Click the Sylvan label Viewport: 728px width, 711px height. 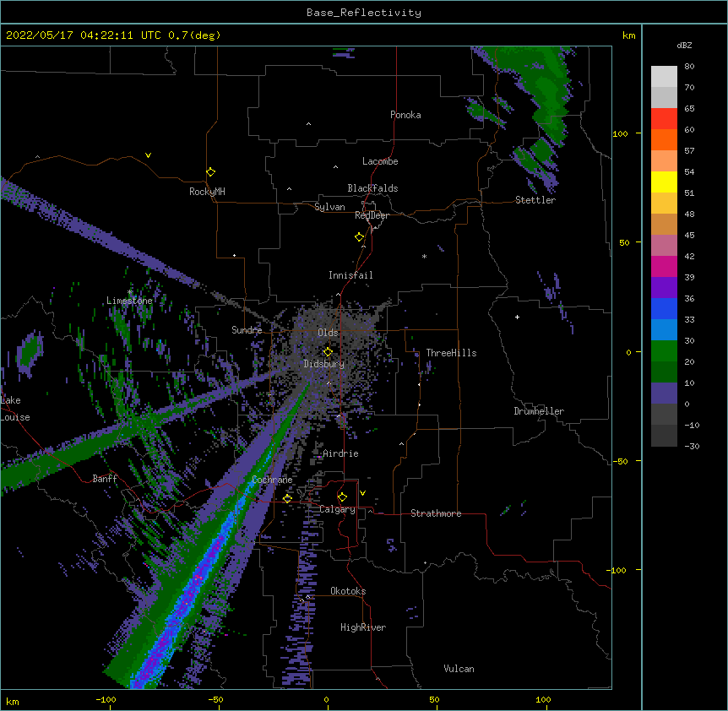329,207
